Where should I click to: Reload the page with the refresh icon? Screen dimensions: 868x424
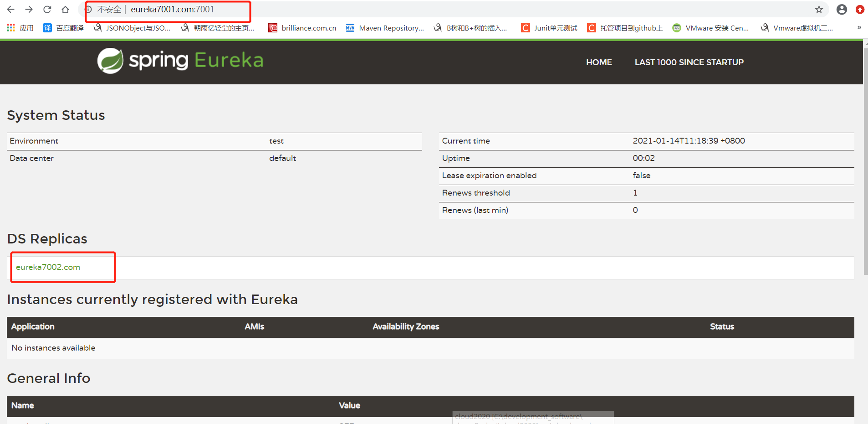coord(47,10)
